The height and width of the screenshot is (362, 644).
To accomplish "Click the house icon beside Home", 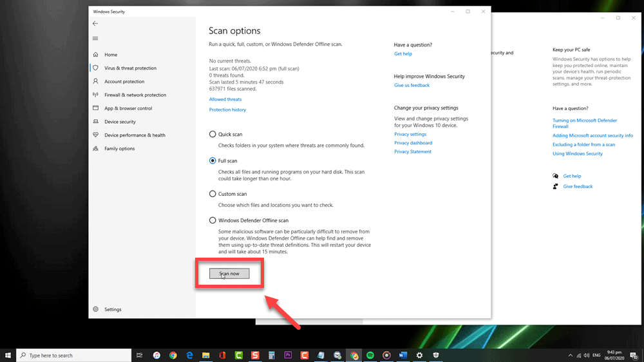I will (96, 54).
